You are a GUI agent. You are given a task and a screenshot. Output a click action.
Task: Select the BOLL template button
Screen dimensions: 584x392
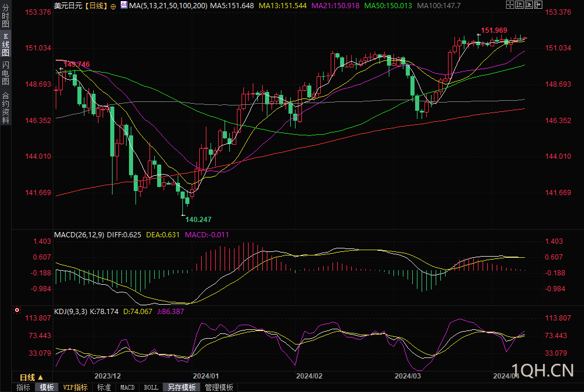(x=151, y=387)
